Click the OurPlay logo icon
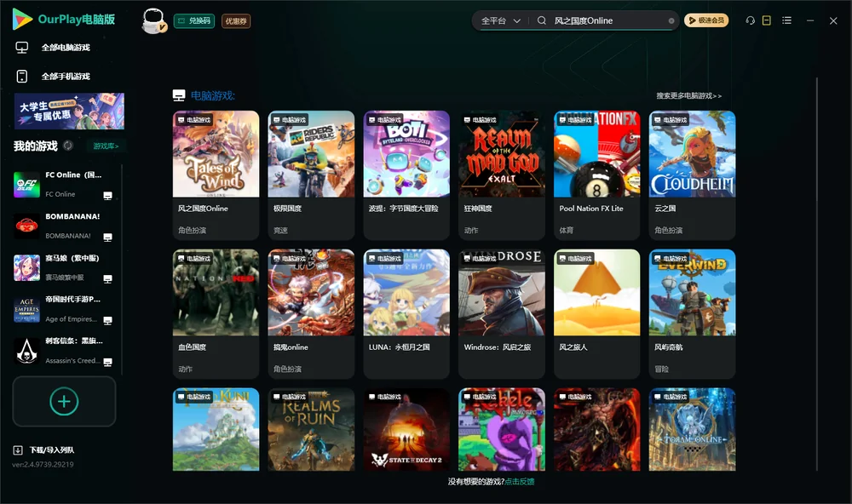 [x=22, y=19]
